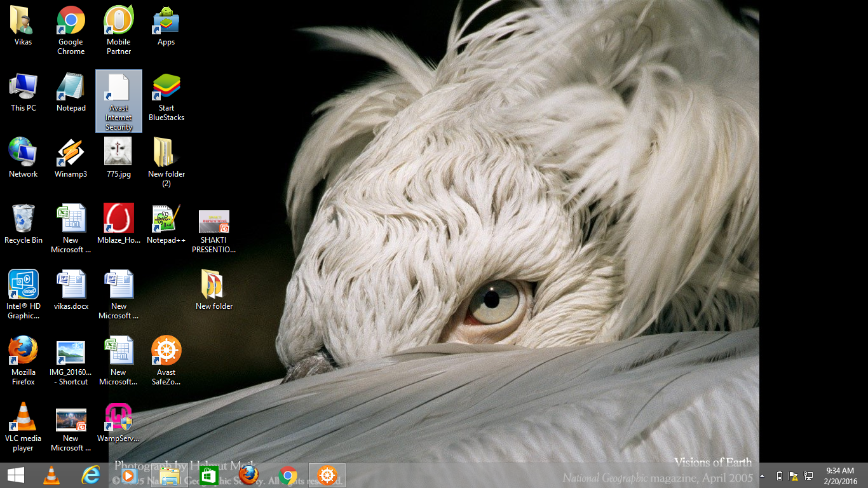This screenshot has width=868, height=488.
Task: Open File Explorer from the taskbar
Action: pyautogui.click(x=170, y=475)
